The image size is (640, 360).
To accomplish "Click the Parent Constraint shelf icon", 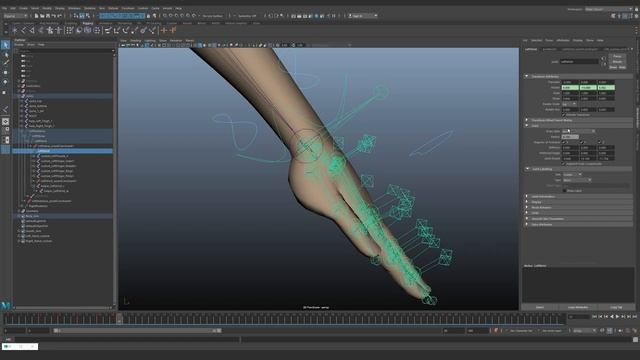I will click(x=107, y=30).
